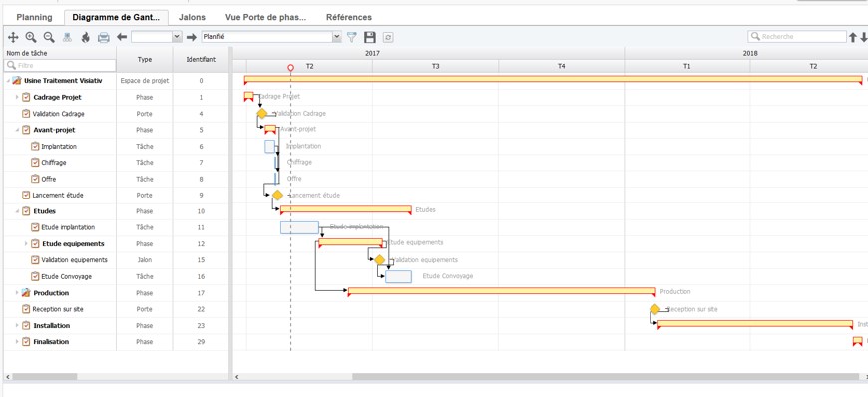Click the floppy disk save icon

[x=370, y=37]
